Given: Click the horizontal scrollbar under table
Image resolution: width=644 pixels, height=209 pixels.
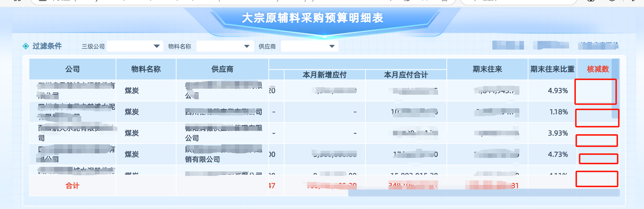Looking at the screenshot, I should 484,193.
